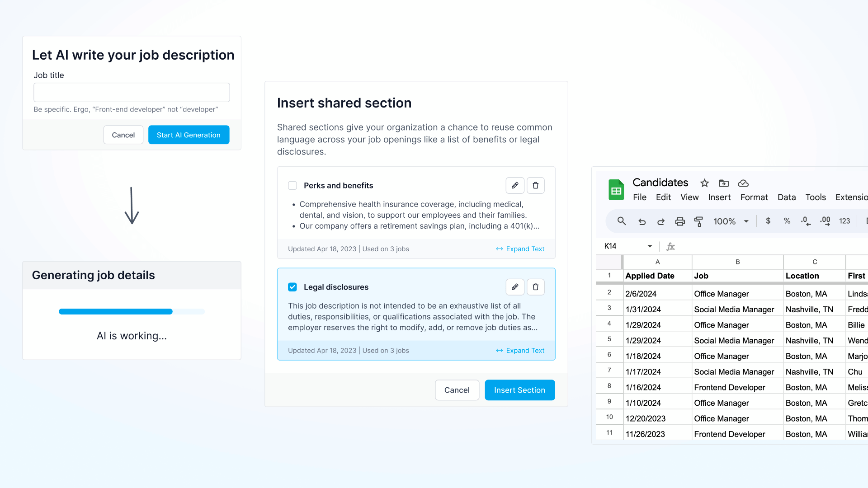Open the Data menu

786,197
